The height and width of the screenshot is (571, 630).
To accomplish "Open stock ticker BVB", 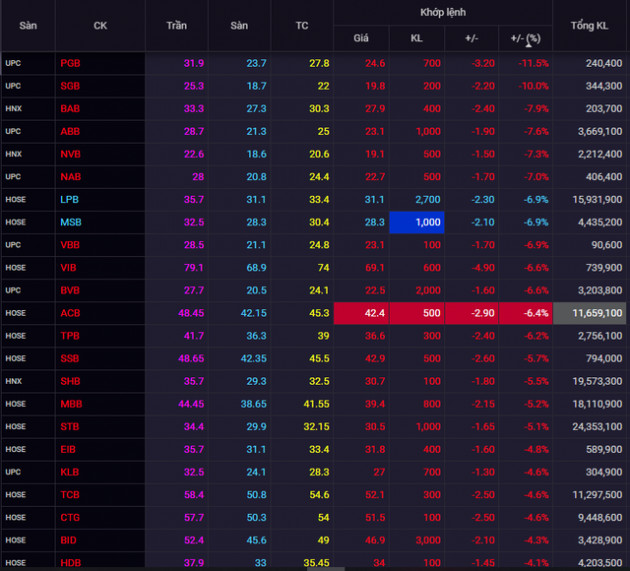I will coord(70,290).
